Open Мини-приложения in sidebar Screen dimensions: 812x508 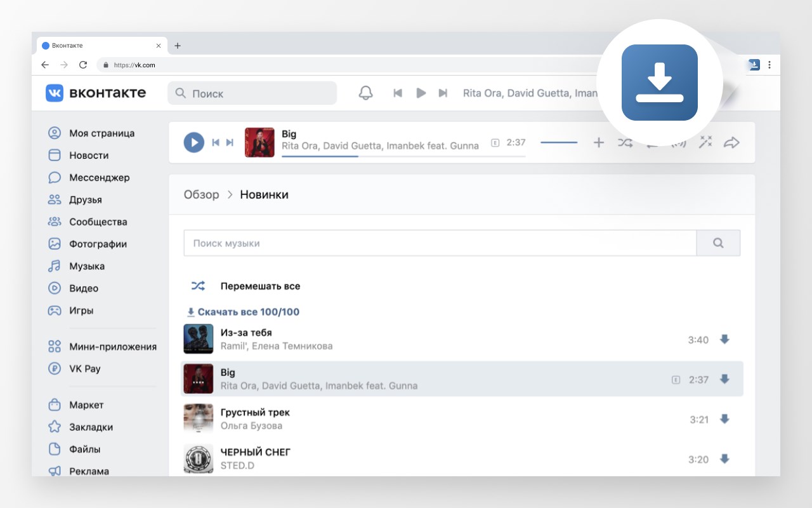[102, 347]
